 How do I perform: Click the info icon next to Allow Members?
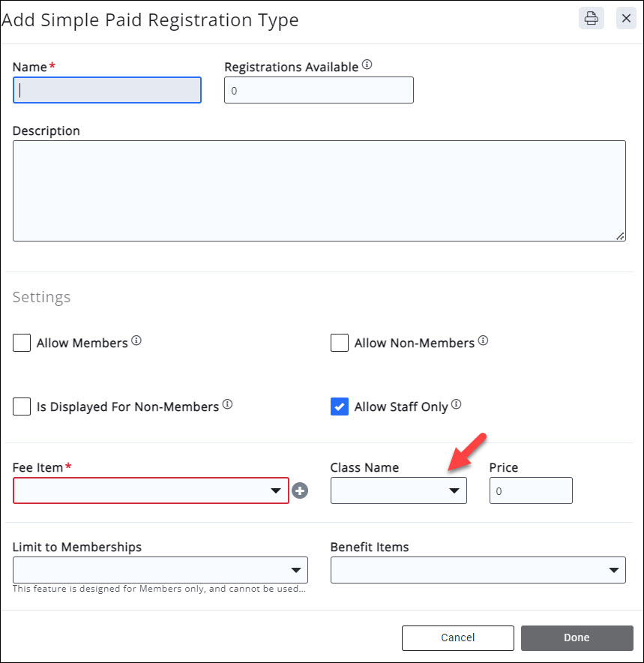pos(136,340)
